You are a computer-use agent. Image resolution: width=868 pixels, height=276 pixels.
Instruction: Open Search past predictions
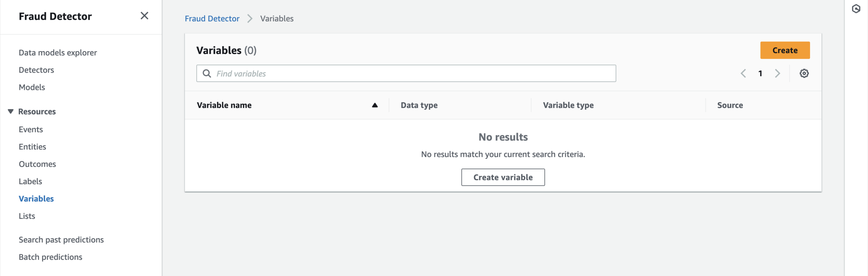click(61, 240)
